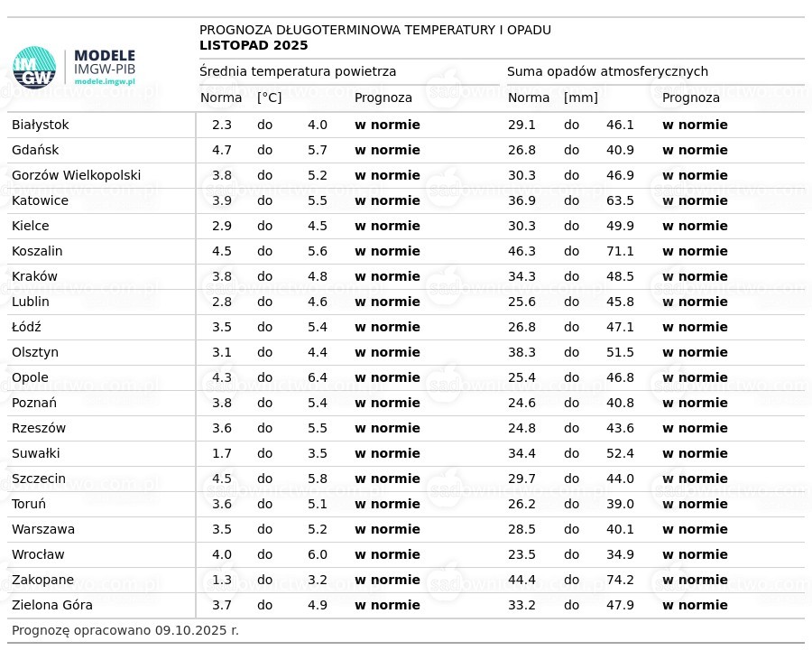Click the Prognozę opracowano 09.10.2025 footer text
This screenshot has width=812, height=660.
click(125, 630)
